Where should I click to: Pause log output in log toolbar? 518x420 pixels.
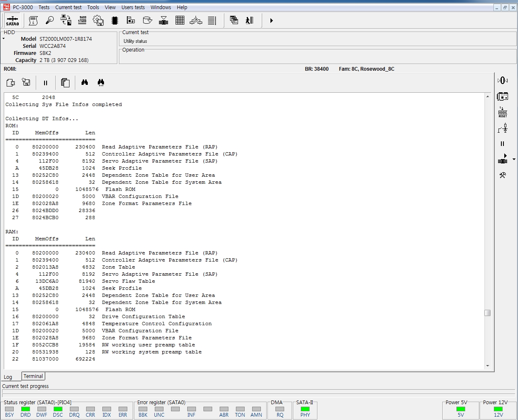pos(45,83)
